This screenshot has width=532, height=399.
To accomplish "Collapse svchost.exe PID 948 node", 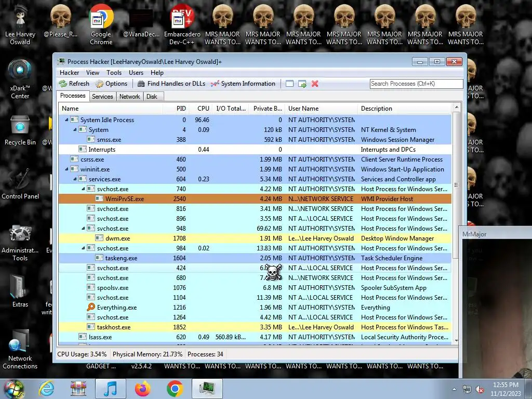I will (x=83, y=229).
